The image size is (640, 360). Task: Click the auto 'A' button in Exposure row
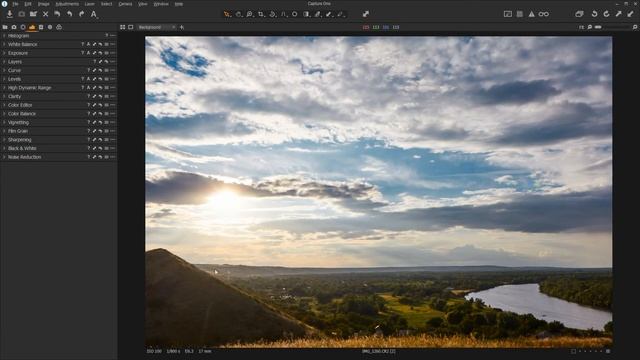point(88,53)
